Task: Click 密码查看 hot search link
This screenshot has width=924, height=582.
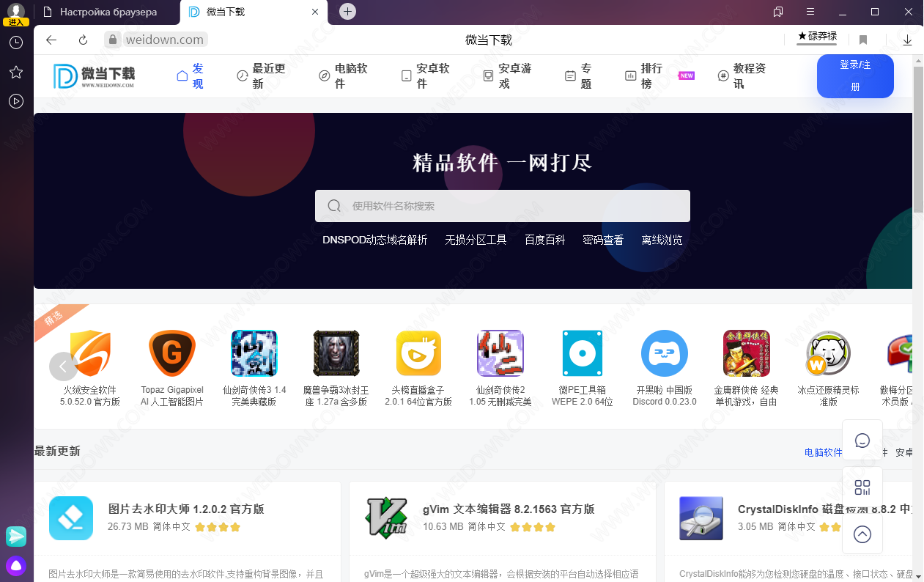Action: point(603,240)
